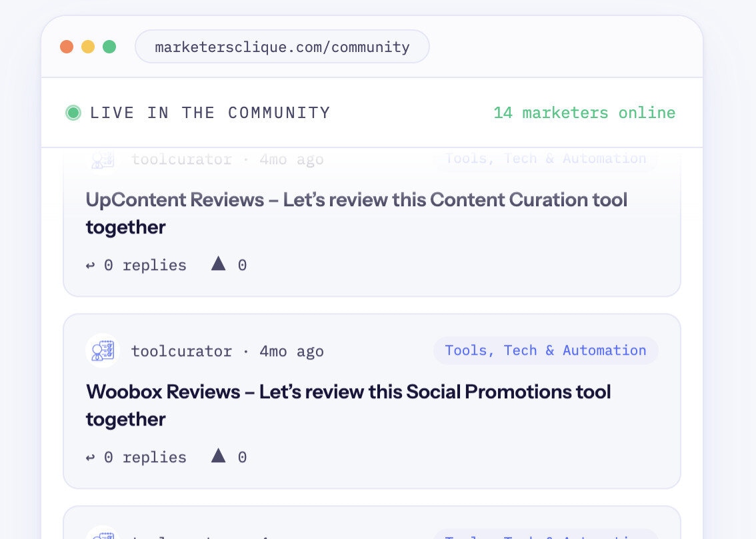Click the green window dot

[x=109, y=47]
